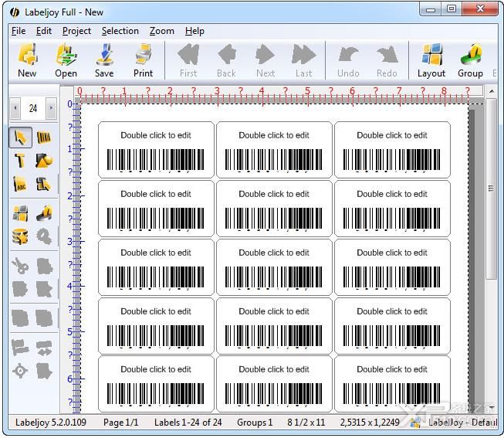Click the grayed Last page button
Viewport: 504px width, 438px height.
click(304, 60)
